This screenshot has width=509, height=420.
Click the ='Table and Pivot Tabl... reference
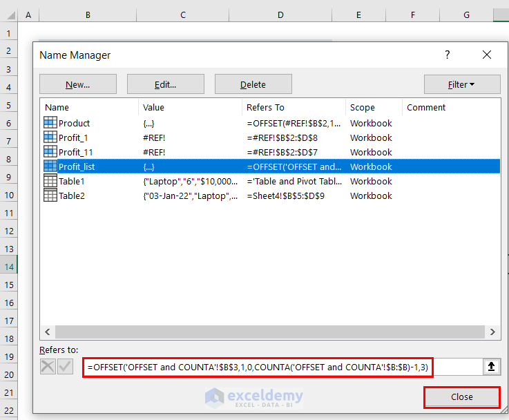(x=294, y=181)
